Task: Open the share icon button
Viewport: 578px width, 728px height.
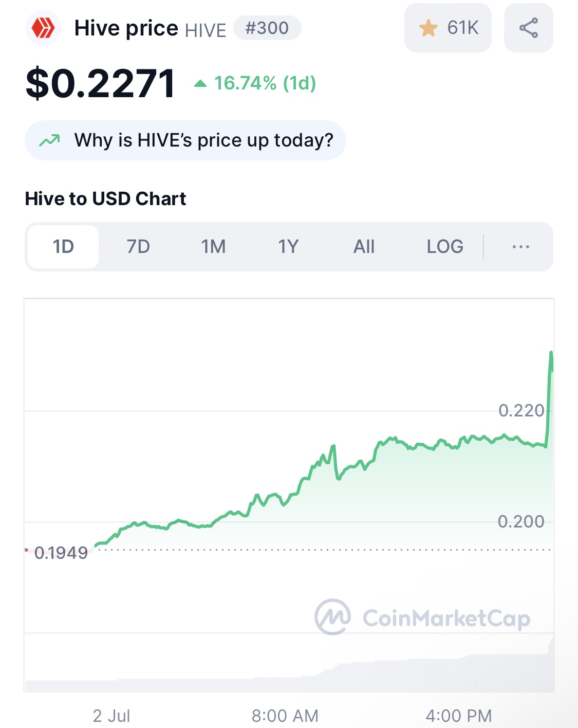Action: tap(529, 28)
